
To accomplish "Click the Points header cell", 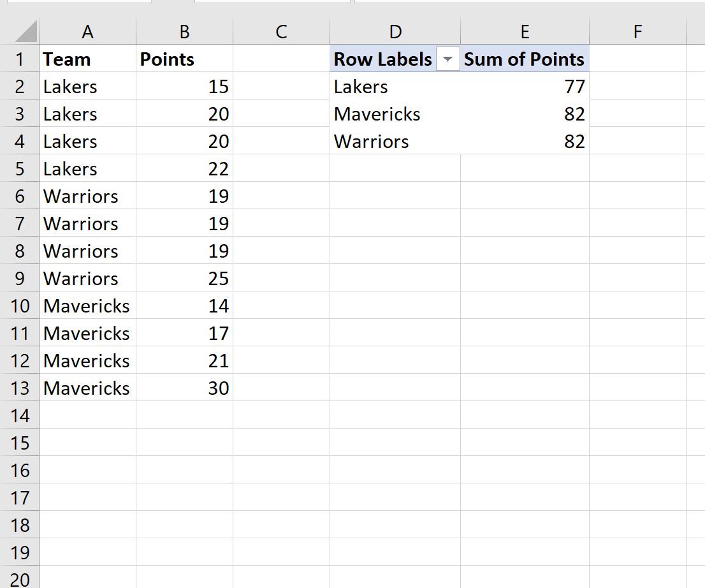I will 184,59.
